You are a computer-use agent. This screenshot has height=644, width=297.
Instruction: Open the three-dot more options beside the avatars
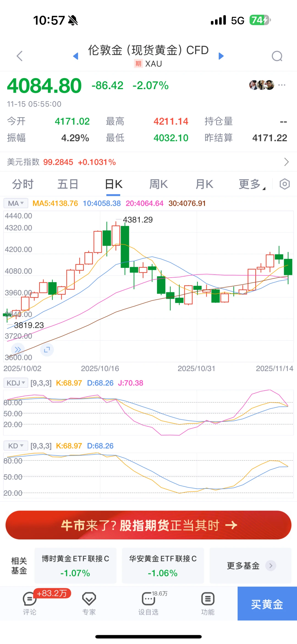[x=282, y=85]
